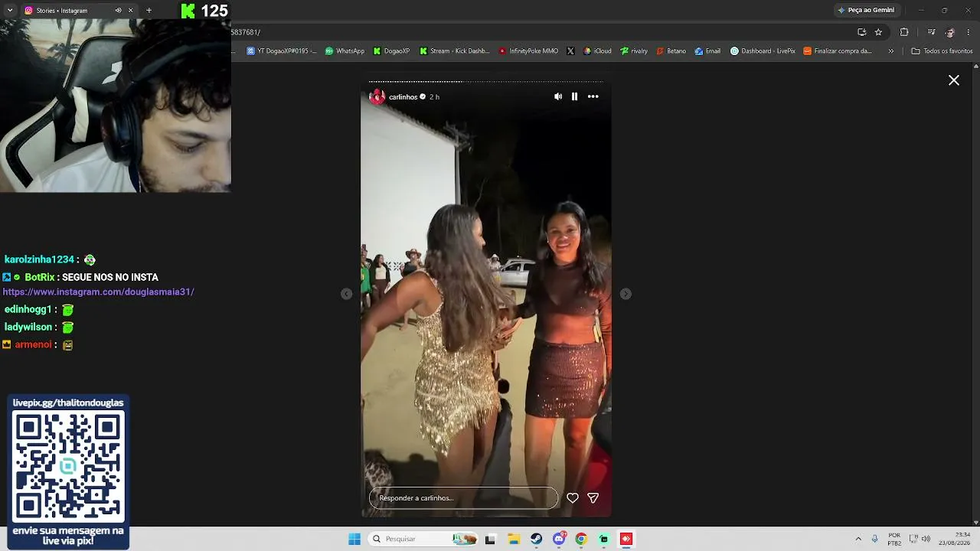This screenshot has height=551, width=980.
Task: Go back to the previous story with the left arrow
Action: pyautogui.click(x=347, y=294)
